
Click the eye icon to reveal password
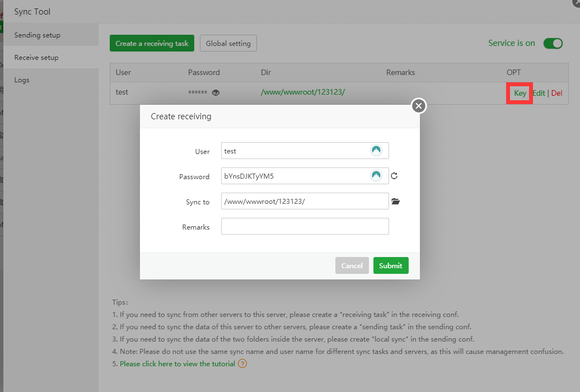(x=216, y=93)
